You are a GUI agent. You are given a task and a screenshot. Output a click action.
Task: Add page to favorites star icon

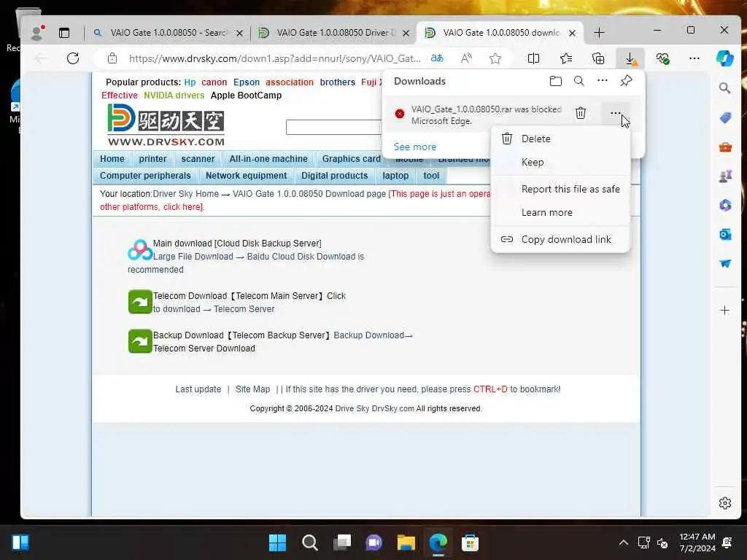(x=495, y=58)
